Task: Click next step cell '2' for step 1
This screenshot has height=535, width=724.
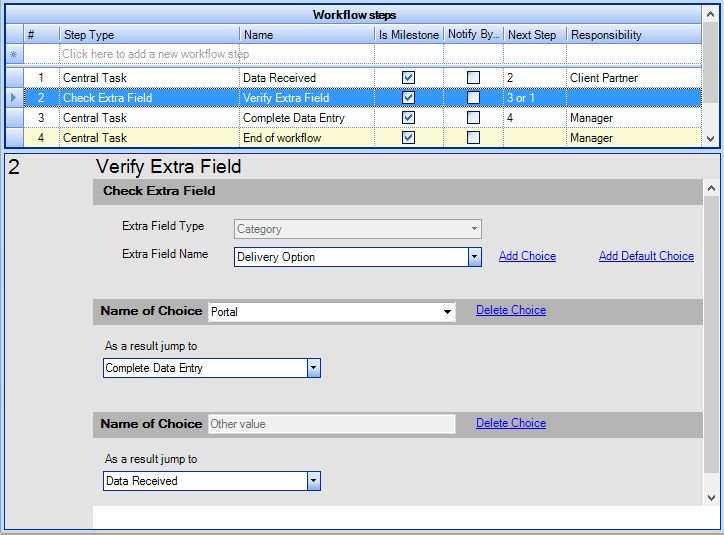Action: pyautogui.click(x=535, y=78)
